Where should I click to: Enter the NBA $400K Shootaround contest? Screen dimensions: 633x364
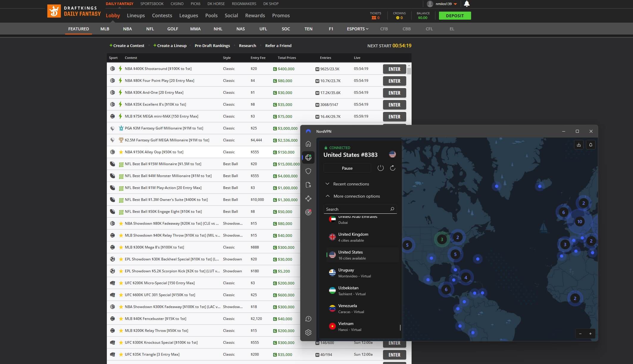tap(394, 69)
